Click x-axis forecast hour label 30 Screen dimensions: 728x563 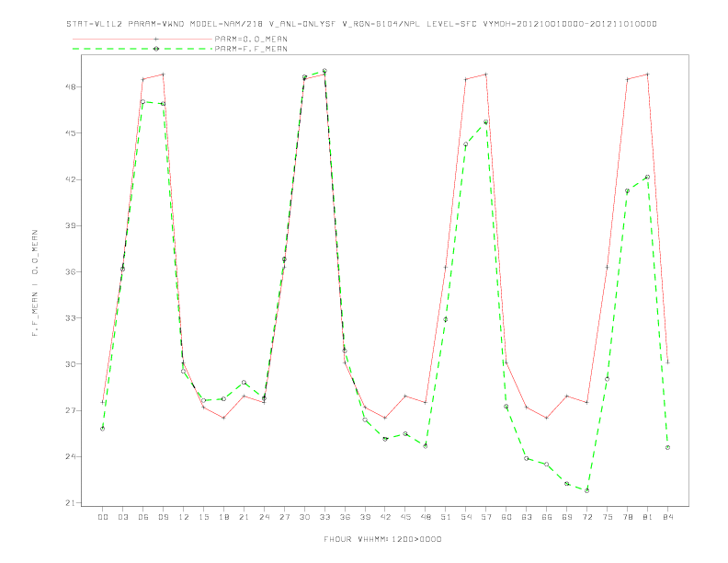click(304, 517)
